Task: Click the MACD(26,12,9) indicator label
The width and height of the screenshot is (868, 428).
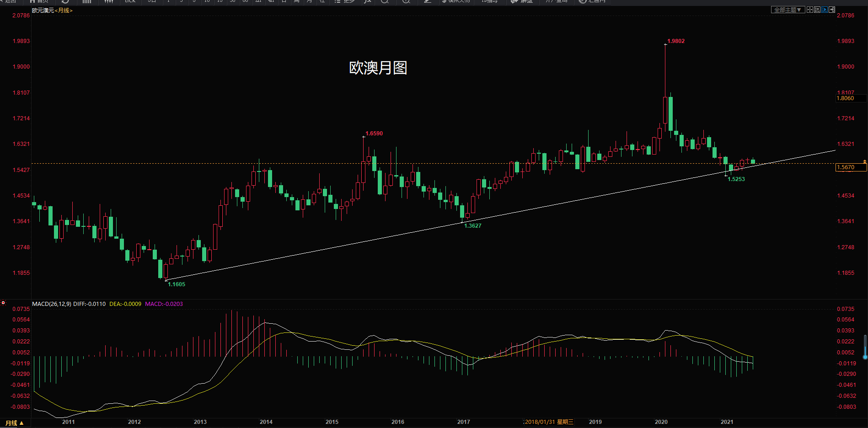Action: pos(51,304)
